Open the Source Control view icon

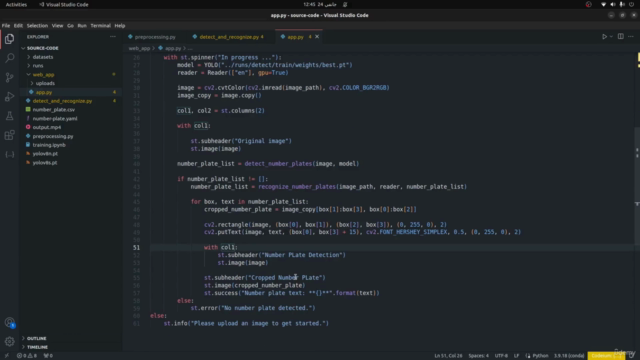(9, 77)
